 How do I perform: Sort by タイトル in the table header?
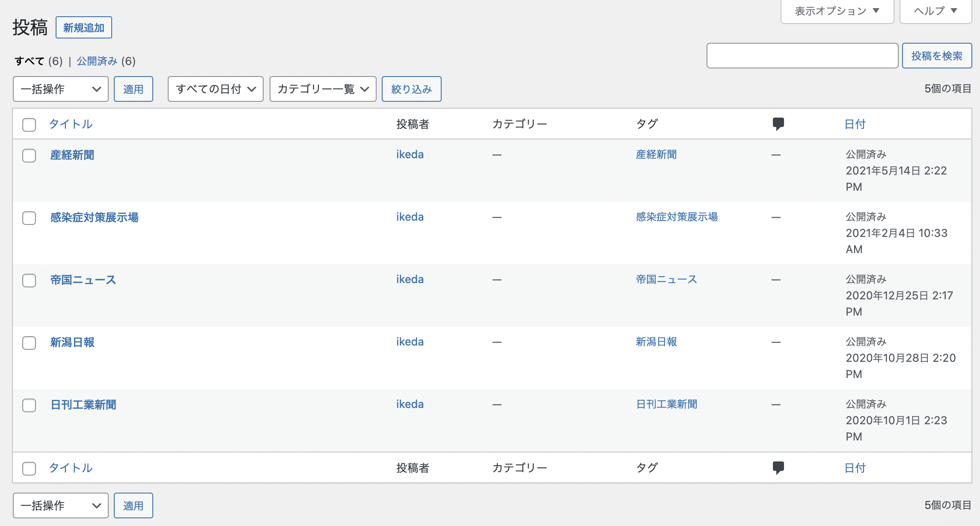[x=71, y=124]
